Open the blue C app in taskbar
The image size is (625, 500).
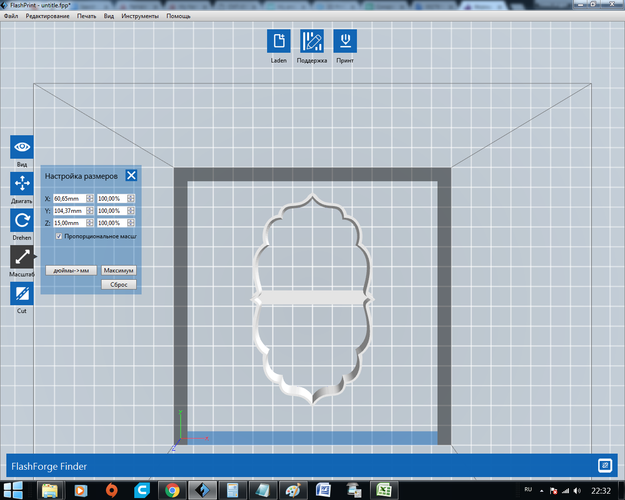click(x=142, y=490)
